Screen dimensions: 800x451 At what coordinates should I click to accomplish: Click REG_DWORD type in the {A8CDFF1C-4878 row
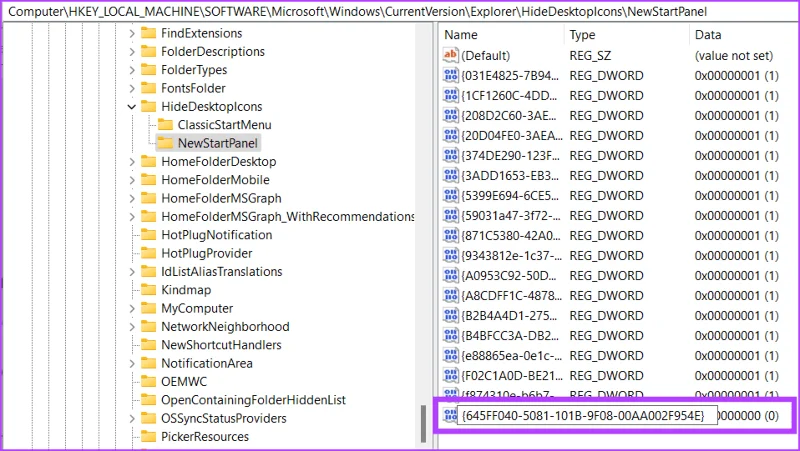(606, 295)
